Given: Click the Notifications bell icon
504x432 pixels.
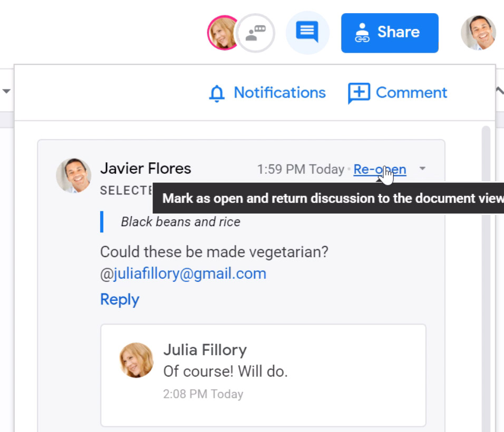Looking at the screenshot, I should pyautogui.click(x=217, y=93).
